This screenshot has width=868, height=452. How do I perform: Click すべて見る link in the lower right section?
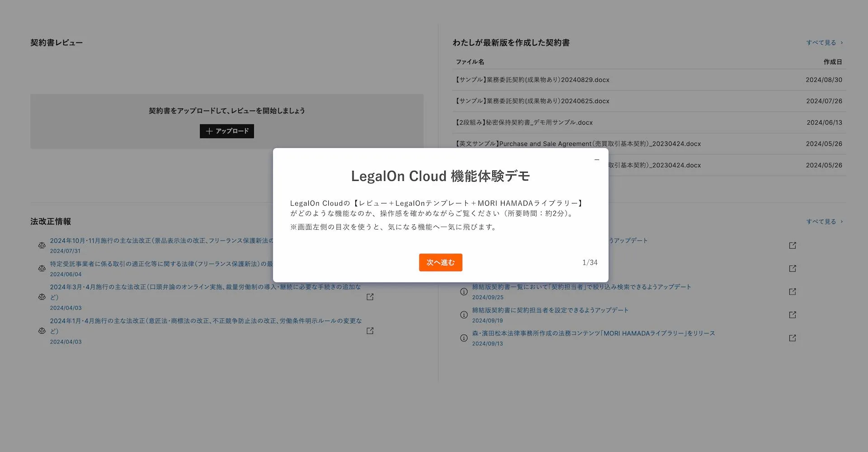click(825, 221)
